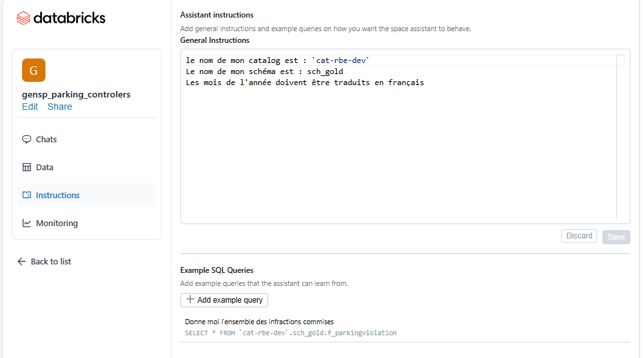Save the general instructions
644x358 pixels.
(616, 237)
